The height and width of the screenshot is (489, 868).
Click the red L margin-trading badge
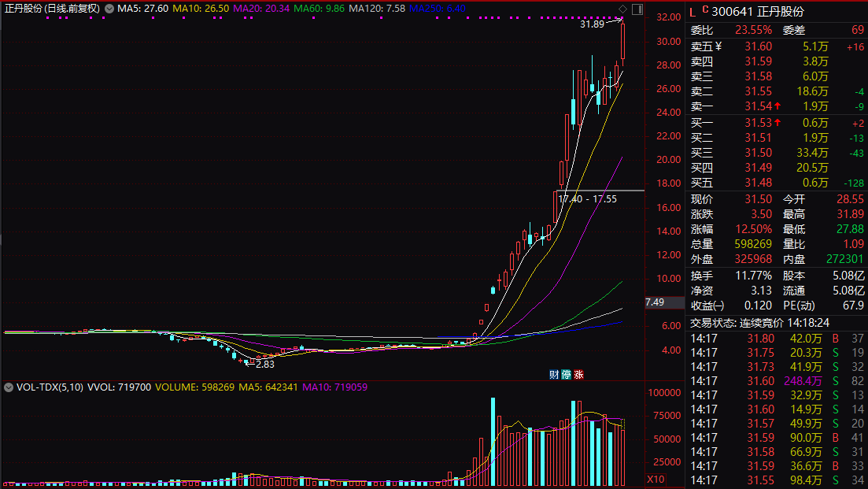pyautogui.click(x=693, y=12)
